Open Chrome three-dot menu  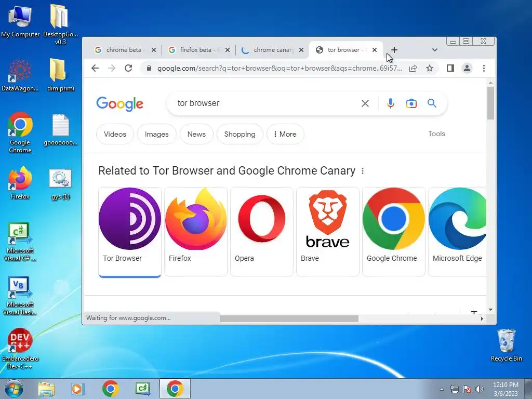tap(484, 68)
